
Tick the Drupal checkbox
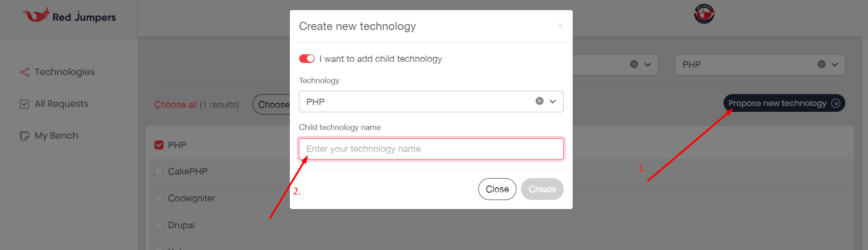(x=159, y=225)
